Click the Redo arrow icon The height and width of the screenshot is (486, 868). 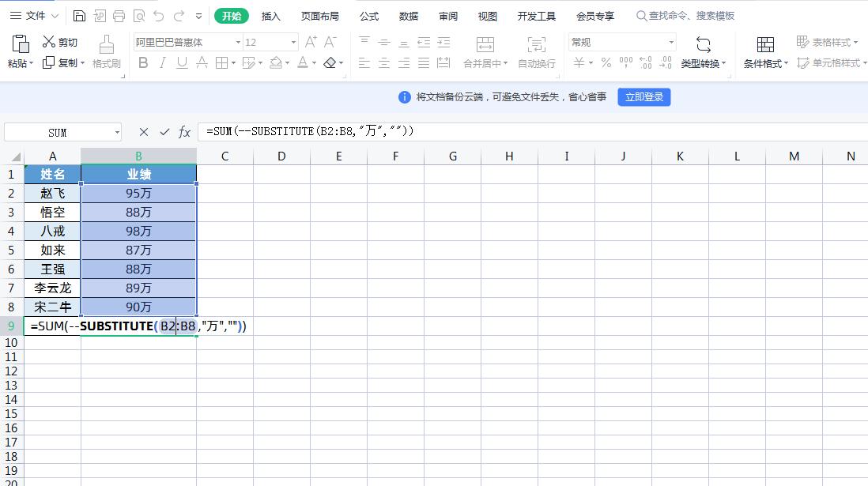pos(179,16)
